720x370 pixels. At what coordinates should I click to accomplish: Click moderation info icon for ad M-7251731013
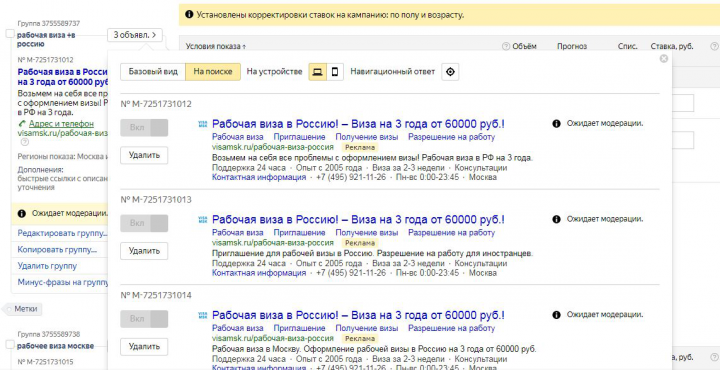[x=556, y=219]
